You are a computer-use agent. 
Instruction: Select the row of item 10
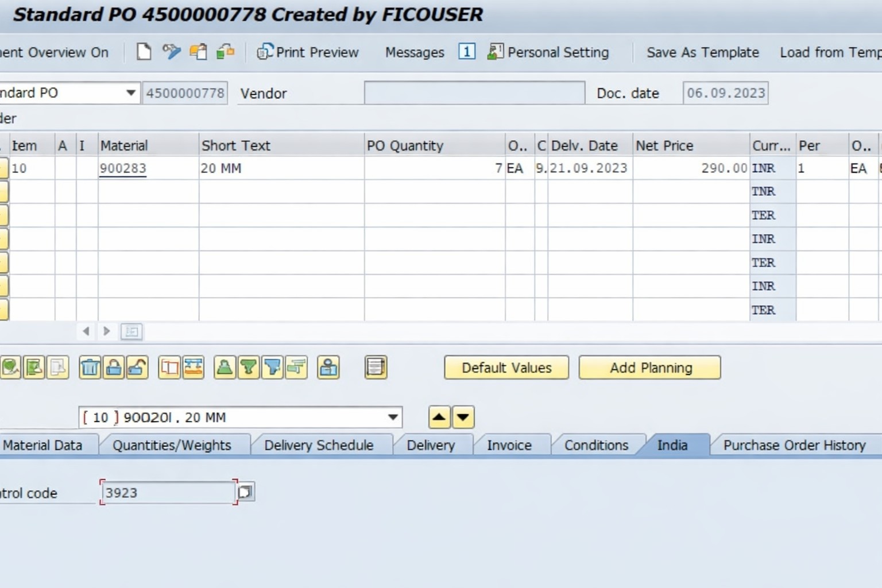click(x=3, y=168)
